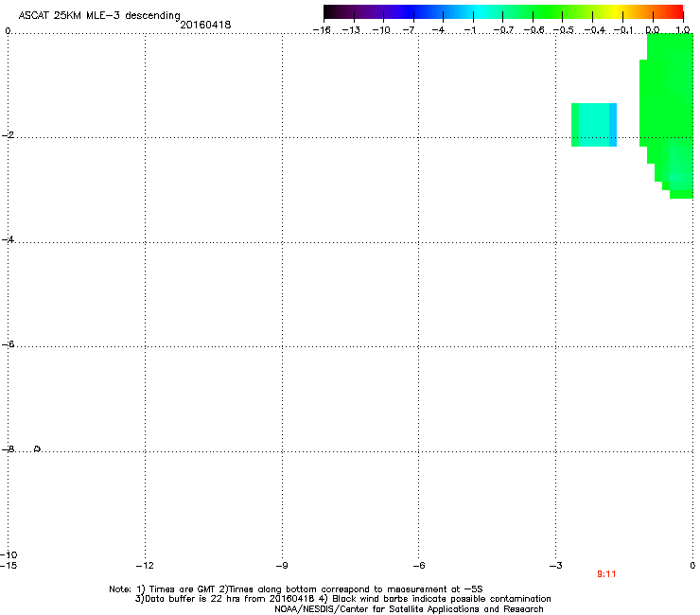700x615 pixels.
Task: Click the latitude axis label "-2"
Action: pyautogui.click(x=8, y=135)
